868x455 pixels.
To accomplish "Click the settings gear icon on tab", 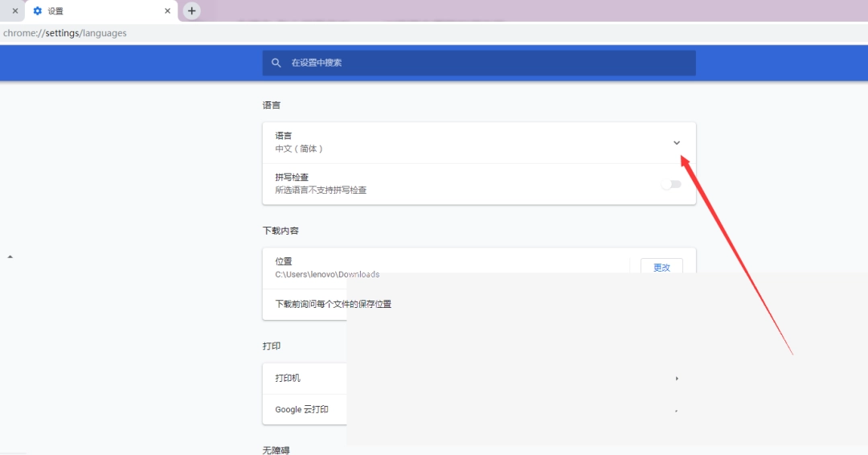I will (37, 11).
